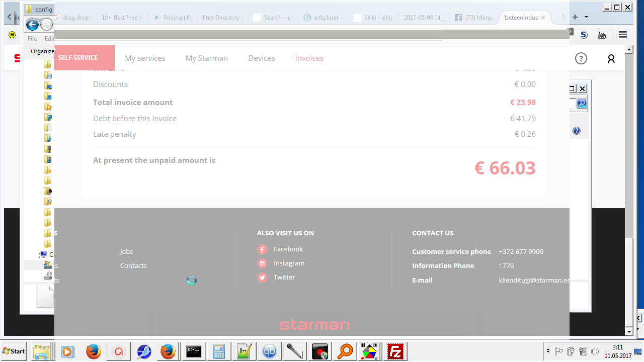The height and width of the screenshot is (362, 644).
Task: Open the Organize dropdown in Explorer
Action: 42,51
